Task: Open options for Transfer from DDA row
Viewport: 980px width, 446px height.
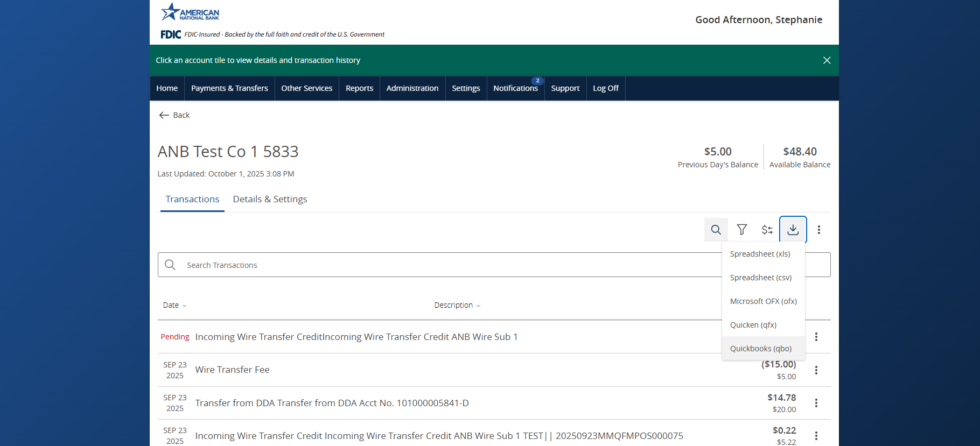Action: tap(816, 403)
